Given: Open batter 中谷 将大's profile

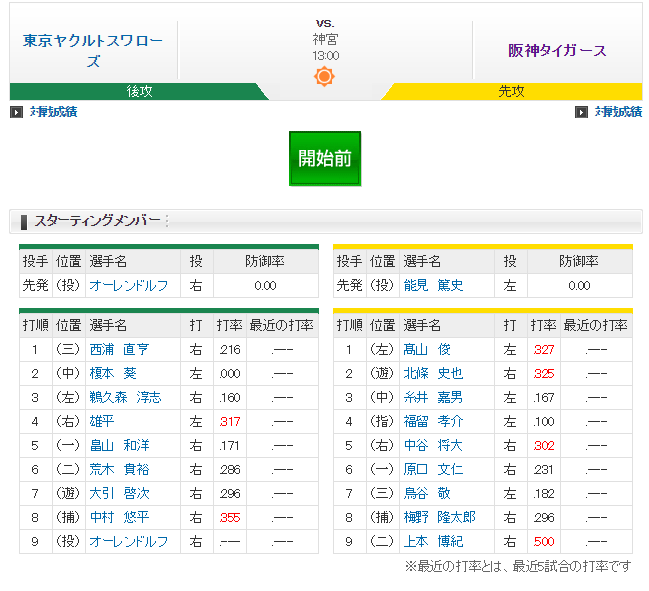Looking at the screenshot, I should (x=433, y=446).
